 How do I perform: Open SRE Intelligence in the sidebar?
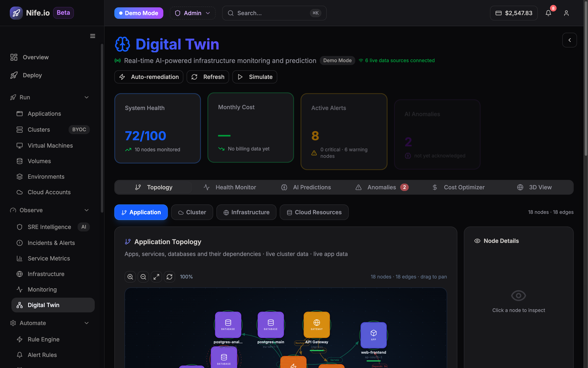coord(53,227)
